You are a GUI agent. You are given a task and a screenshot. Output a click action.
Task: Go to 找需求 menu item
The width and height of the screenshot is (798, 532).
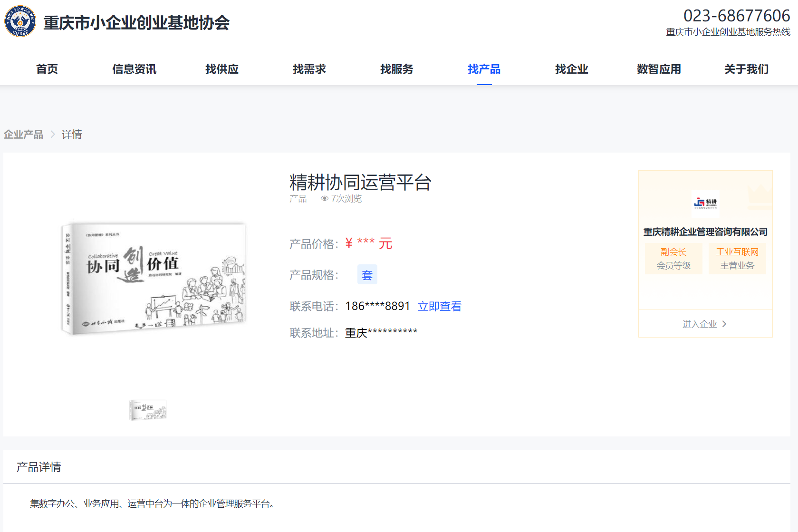pyautogui.click(x=309, y=69)
